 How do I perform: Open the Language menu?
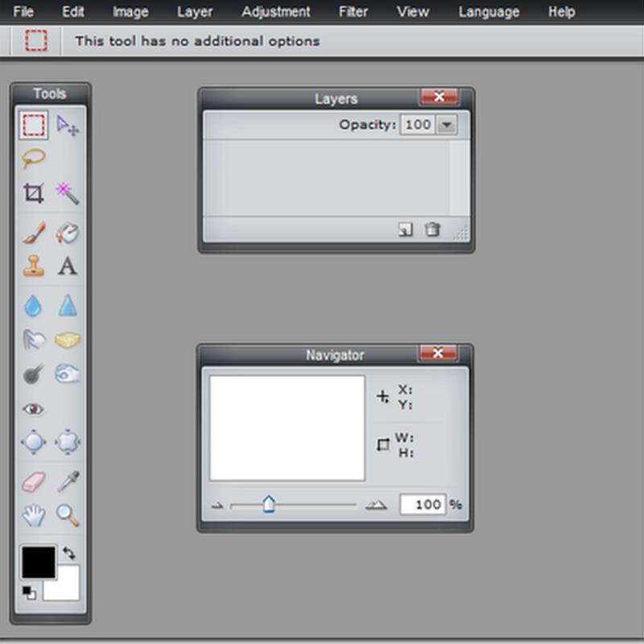coord(489,12)
